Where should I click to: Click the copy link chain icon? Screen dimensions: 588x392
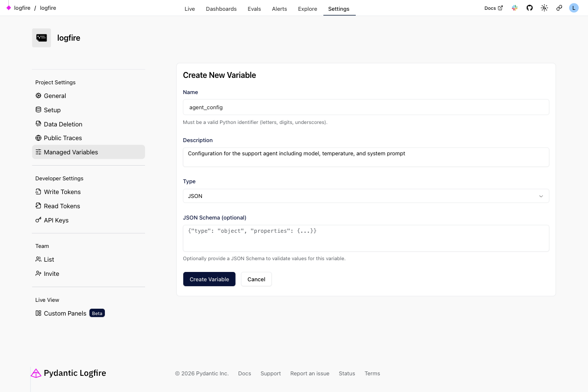click(559, 8)
